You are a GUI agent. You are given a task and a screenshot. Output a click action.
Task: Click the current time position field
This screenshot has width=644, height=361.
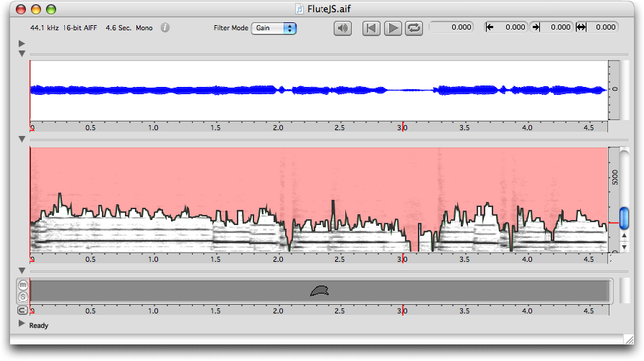coord(451,27)
